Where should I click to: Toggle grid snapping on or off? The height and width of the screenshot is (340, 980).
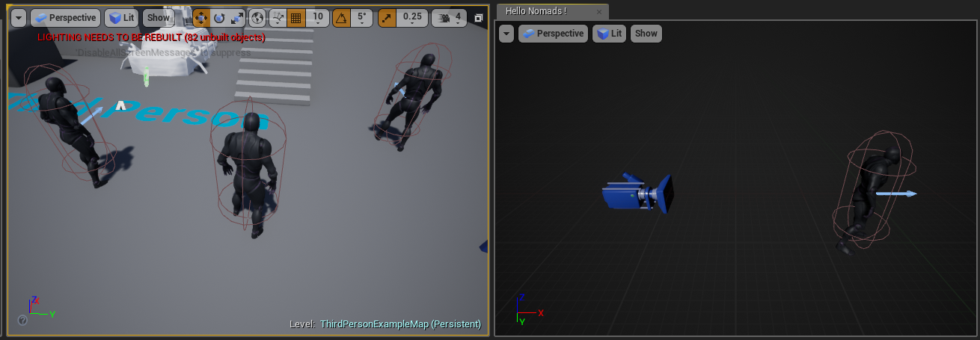coord(296,17)
